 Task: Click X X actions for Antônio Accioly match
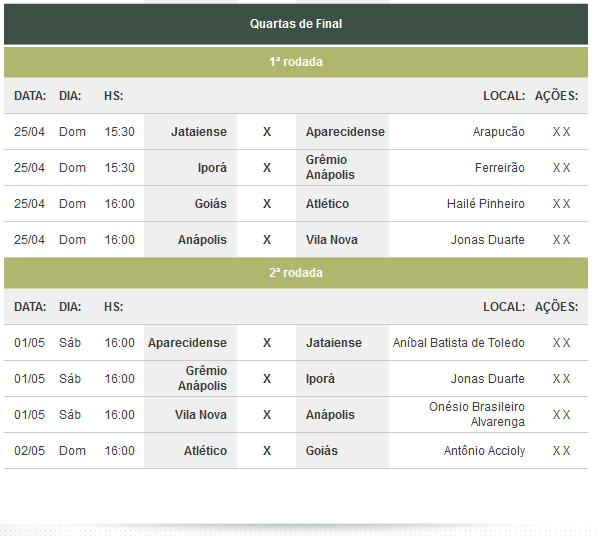[561, 451]
